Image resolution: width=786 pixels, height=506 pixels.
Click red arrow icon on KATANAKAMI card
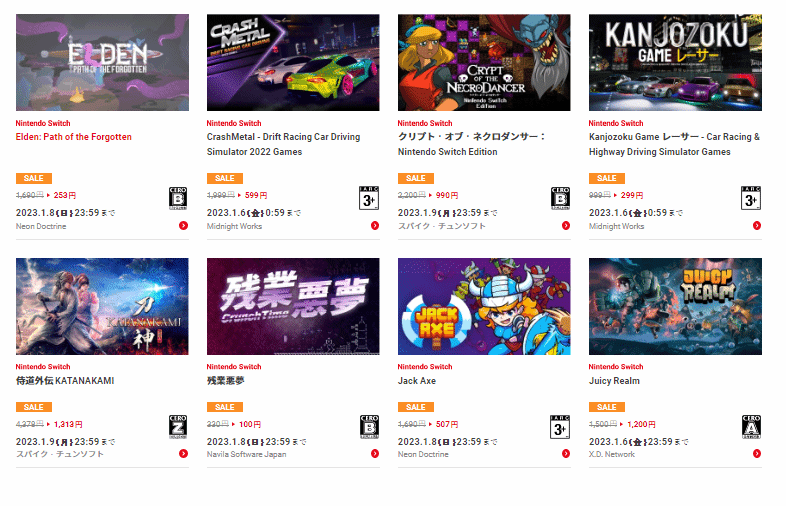pyautogui.click(x=183, y=454)
